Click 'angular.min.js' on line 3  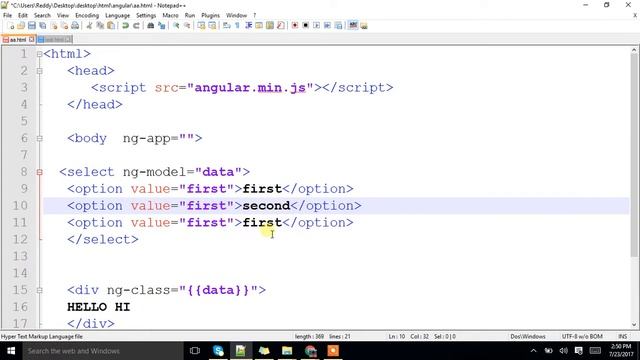coord(250,88)
